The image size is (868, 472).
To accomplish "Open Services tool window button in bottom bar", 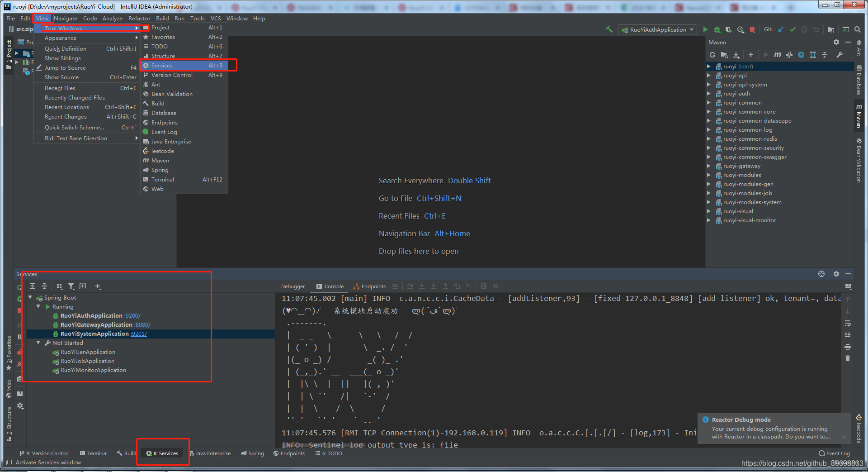I will tap(163, 453).
